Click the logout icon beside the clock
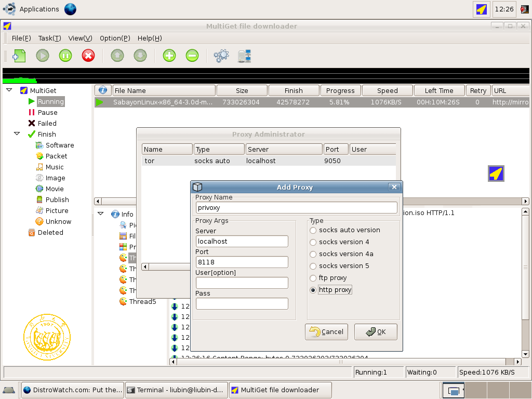Viewport: 532px width, 399px height. pyautogui.click(x=525, y=9)
